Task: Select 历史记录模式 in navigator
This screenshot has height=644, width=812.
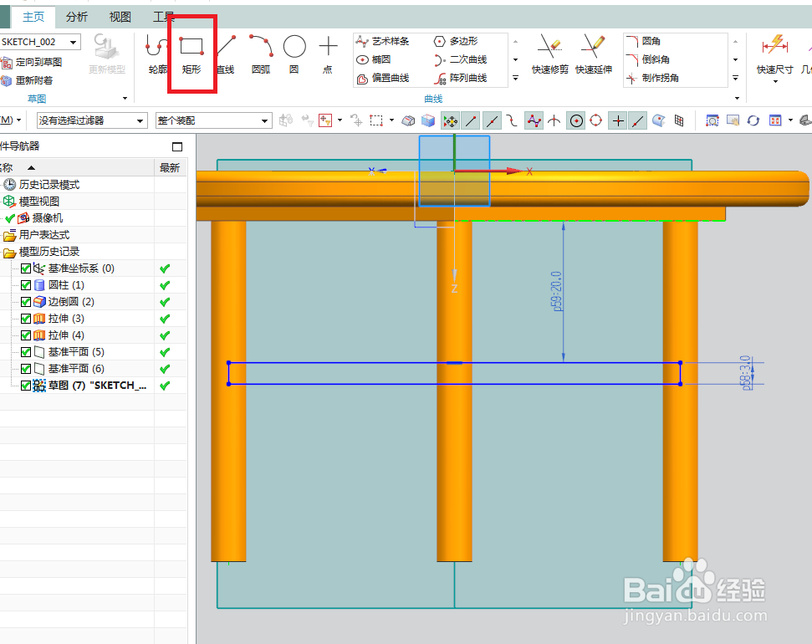Action: click(x=49, y=185)
